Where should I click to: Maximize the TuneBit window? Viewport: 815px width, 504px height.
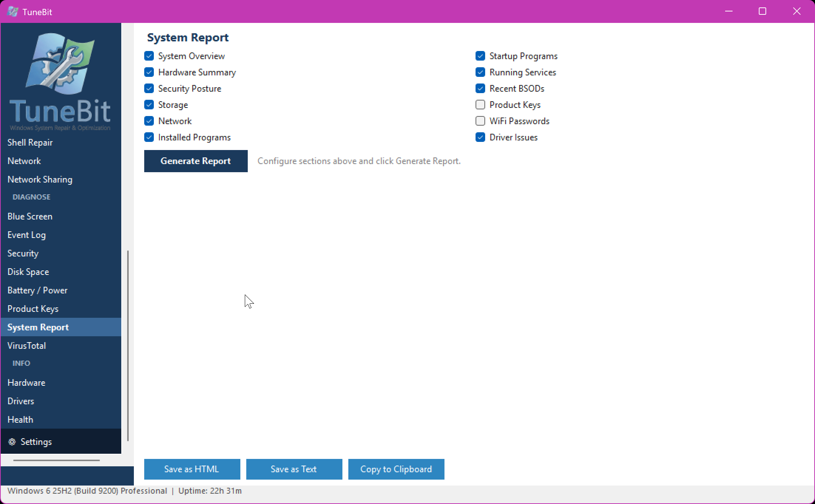[762, 11]
